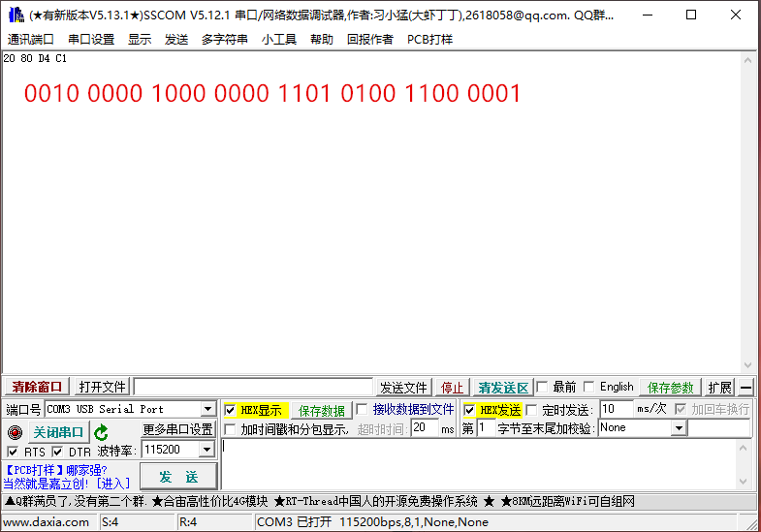Click the 清除窗口 clear window button
The width and height of the screenshot is (761, 532).
pyautogui.click(x=37, y=388)
